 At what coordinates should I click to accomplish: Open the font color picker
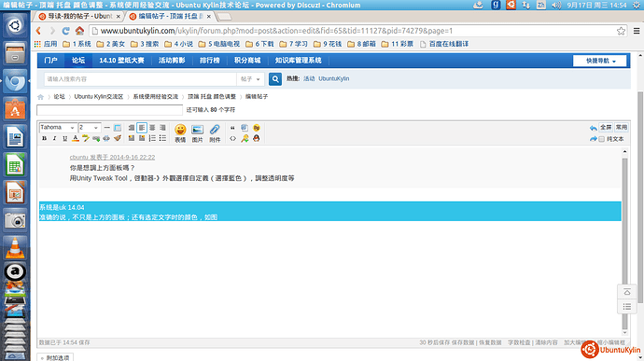pyautogui.click(x=76, y=138)
